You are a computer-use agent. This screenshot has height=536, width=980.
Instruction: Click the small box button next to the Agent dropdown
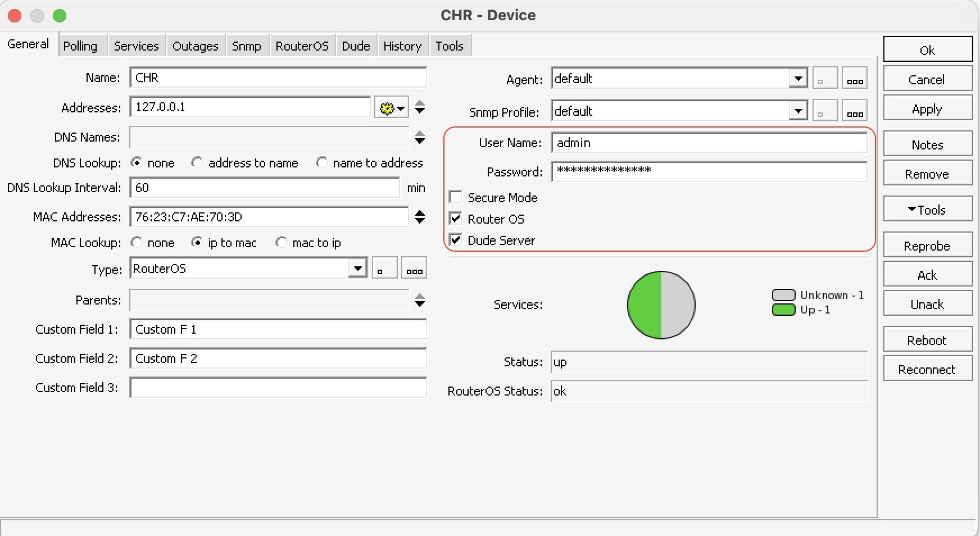pyautogui.click(x=825, y=78)
